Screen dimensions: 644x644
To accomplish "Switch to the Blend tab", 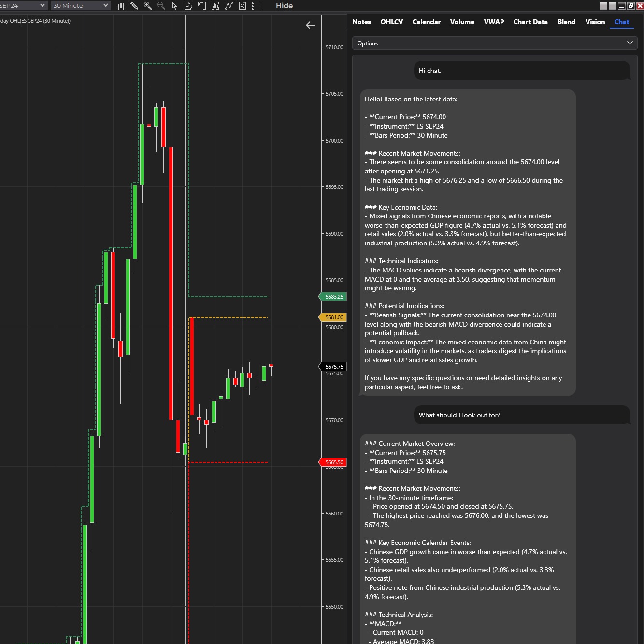I will pos(566,22).
